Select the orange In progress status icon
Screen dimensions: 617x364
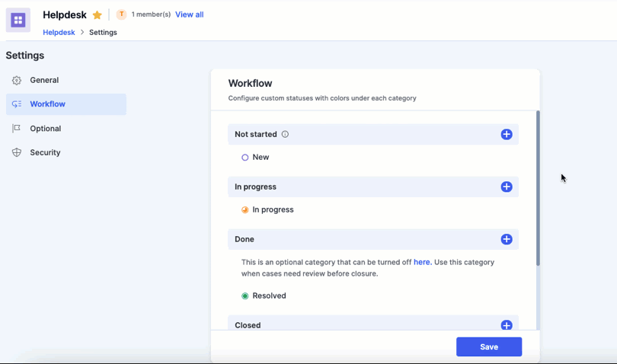coord(245,209)
